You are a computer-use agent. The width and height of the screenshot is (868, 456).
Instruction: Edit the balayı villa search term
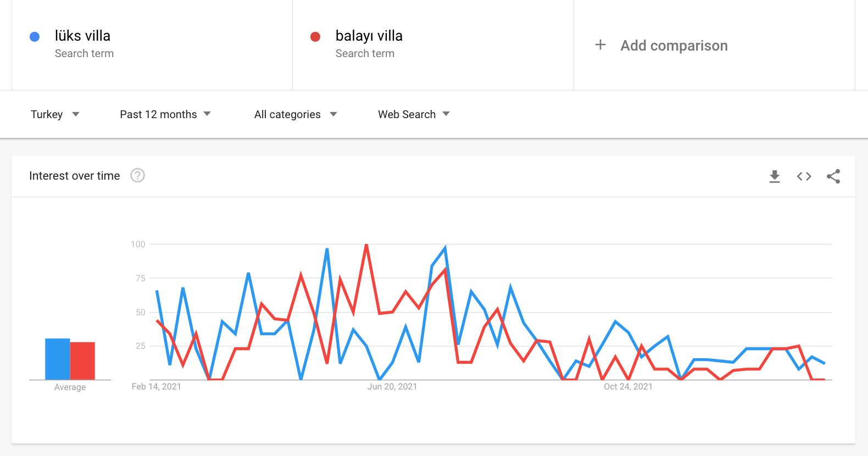[369, 36]
